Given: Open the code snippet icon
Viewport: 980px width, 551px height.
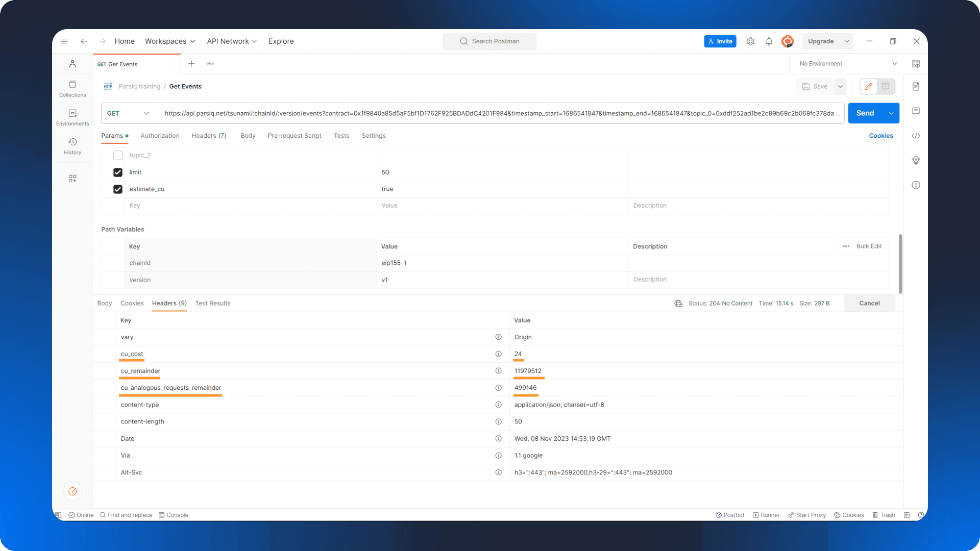Looking at the screenshot, I should click(916, 136).
